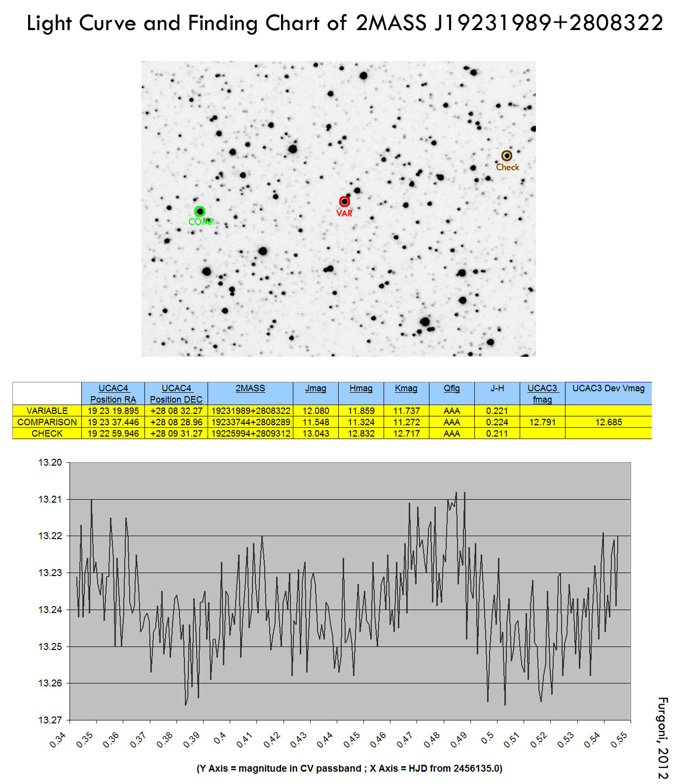Click the brown Check label
The image size is (673, 784).
[x=507, y=167]
